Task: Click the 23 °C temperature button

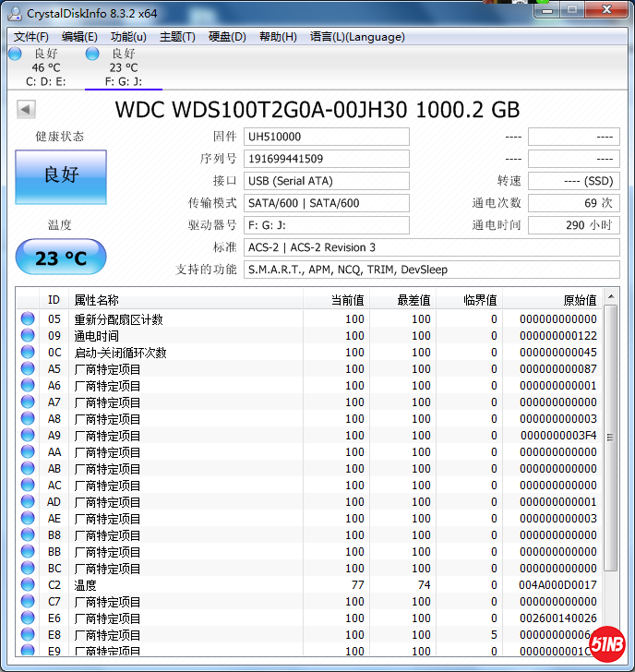Action: [61, 258]
